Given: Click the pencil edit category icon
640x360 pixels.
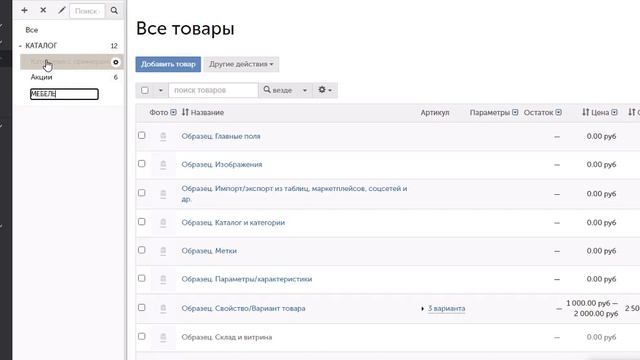Looking at the screenshot, I should click(x=62, y=10).
